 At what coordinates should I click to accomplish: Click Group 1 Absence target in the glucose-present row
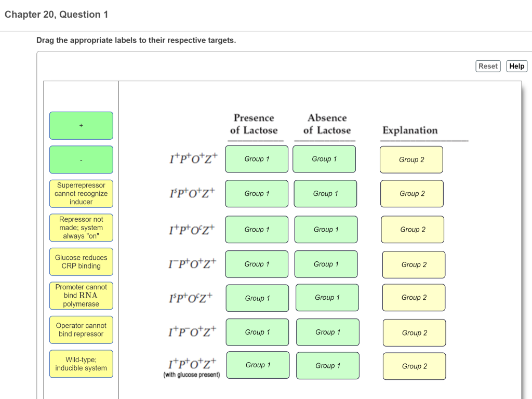(x=327, y=365)
